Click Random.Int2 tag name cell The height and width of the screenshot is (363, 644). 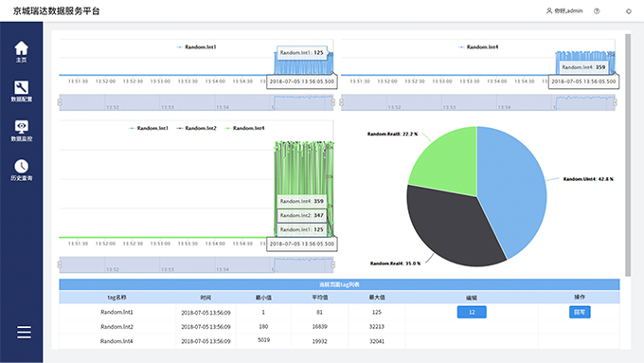[116, 327]
